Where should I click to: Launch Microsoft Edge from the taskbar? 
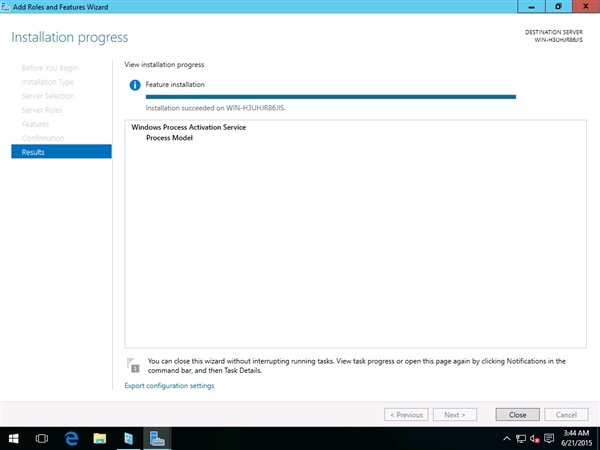click(71, 439)
